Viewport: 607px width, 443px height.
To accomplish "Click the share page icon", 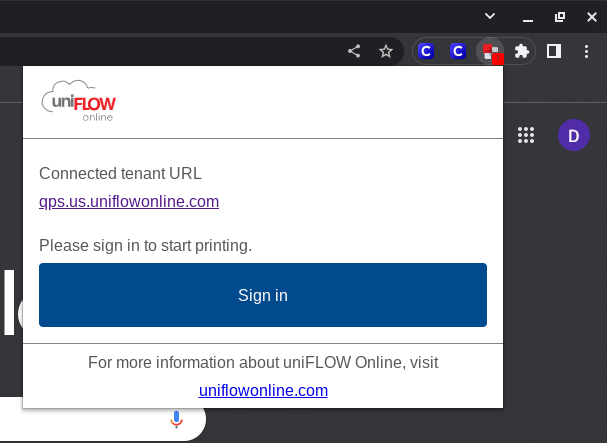I will pos(354,51).
